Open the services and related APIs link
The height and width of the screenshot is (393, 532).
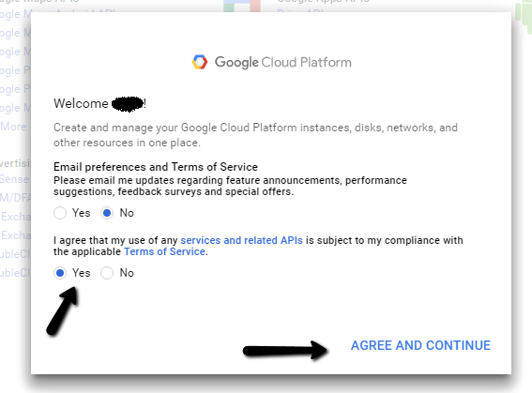[241, 240]
